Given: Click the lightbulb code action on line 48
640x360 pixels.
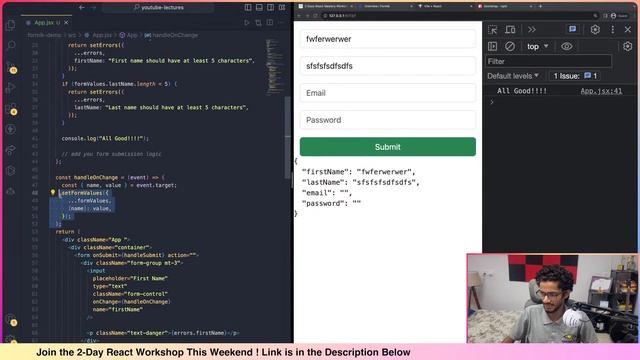Looking at the screenshot, I should [x=53, y=193].
